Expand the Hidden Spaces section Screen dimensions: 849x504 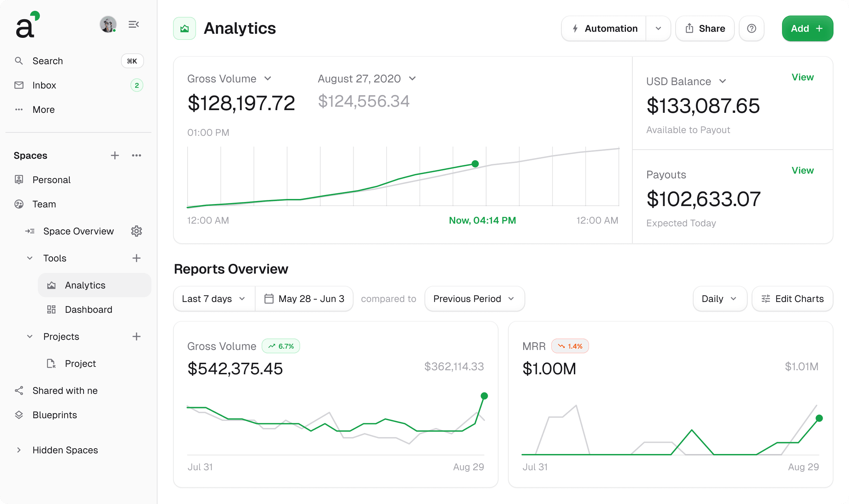(x=19, y=450)
